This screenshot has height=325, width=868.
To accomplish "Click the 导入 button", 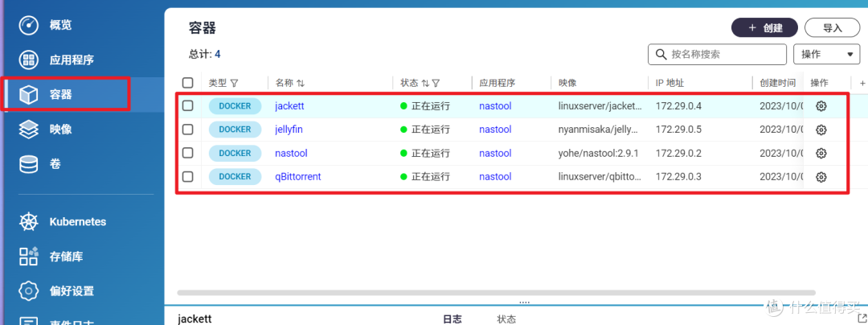I will [832, 27].
